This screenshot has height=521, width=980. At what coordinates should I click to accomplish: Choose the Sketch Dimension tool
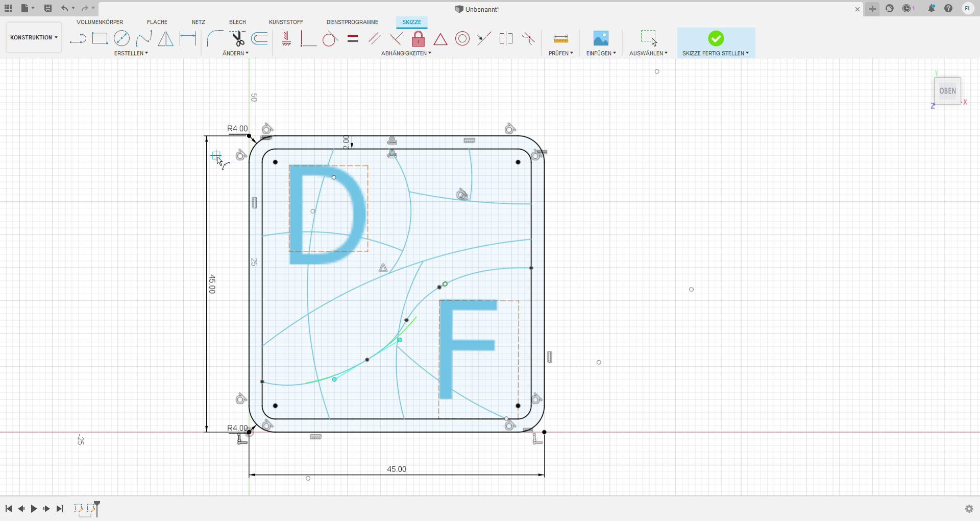[x=188, y=39]
